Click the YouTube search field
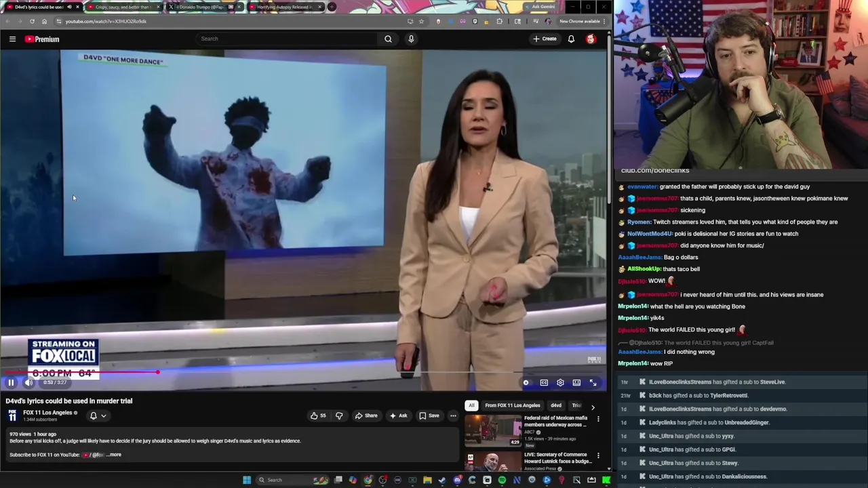The image size is (868, 488). click(286, 39)
